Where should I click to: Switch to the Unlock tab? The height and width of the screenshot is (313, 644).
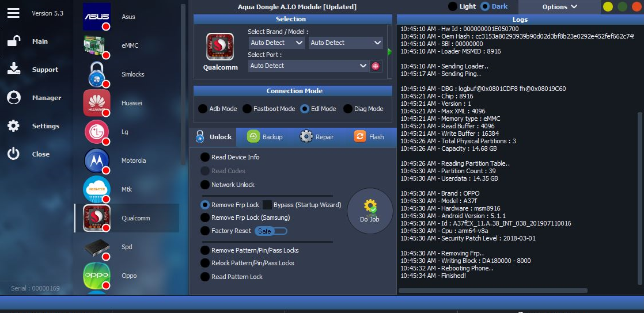coord(213,137)
